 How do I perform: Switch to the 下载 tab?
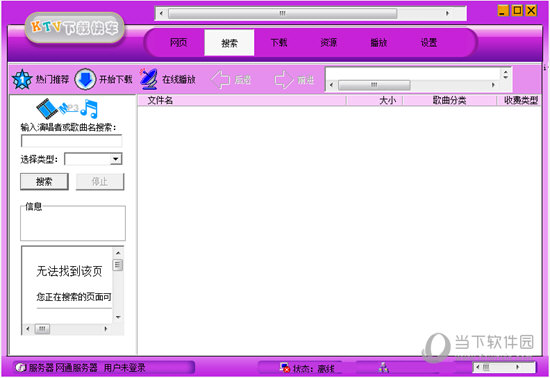coord(279,43)
